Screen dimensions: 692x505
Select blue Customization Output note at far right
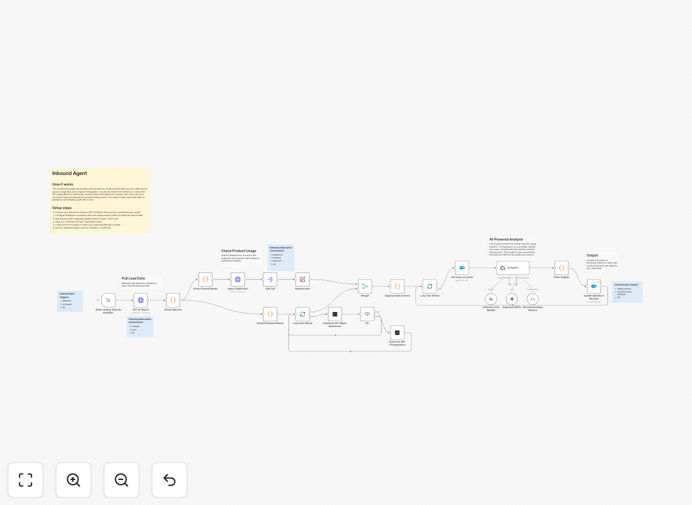(628, 292)
